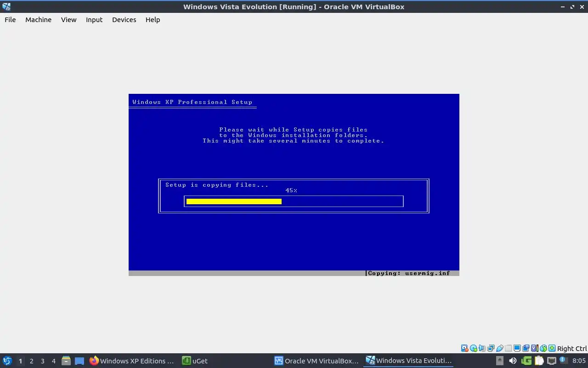This screenshot has width=588, height=368.
Task: Click the USB devices indicator icon
Action: [x=499, y=348]
